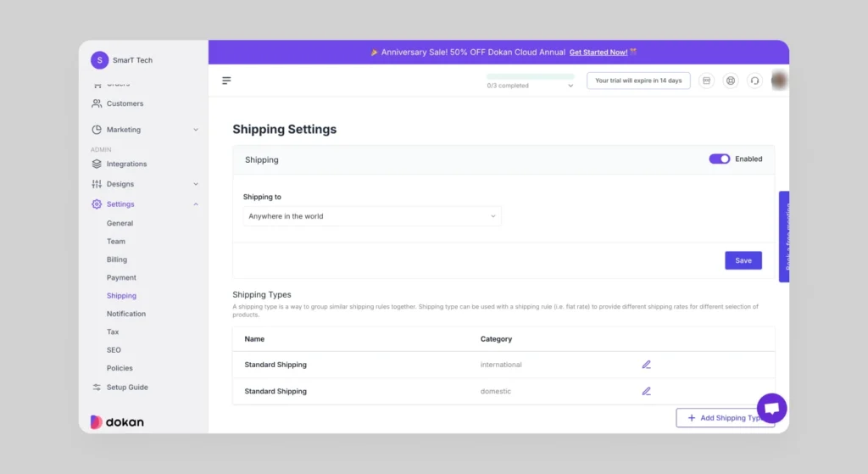This screenshot has width=868, height=474.
Task: Click the Book a free meeting side tab
Action: pos(784,237)
